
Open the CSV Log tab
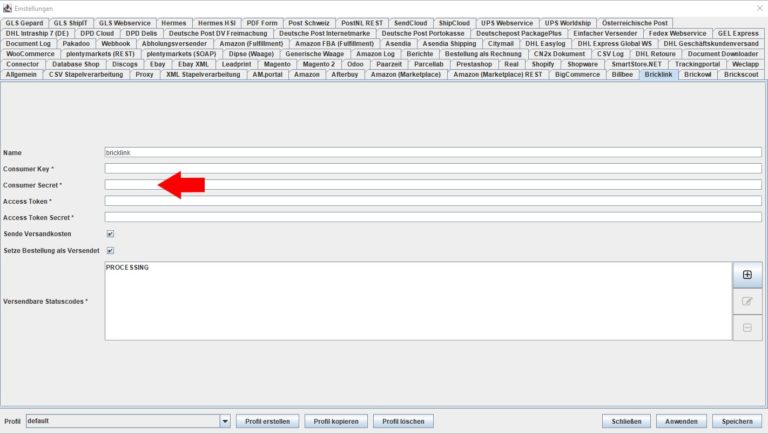tap(610, 54)
